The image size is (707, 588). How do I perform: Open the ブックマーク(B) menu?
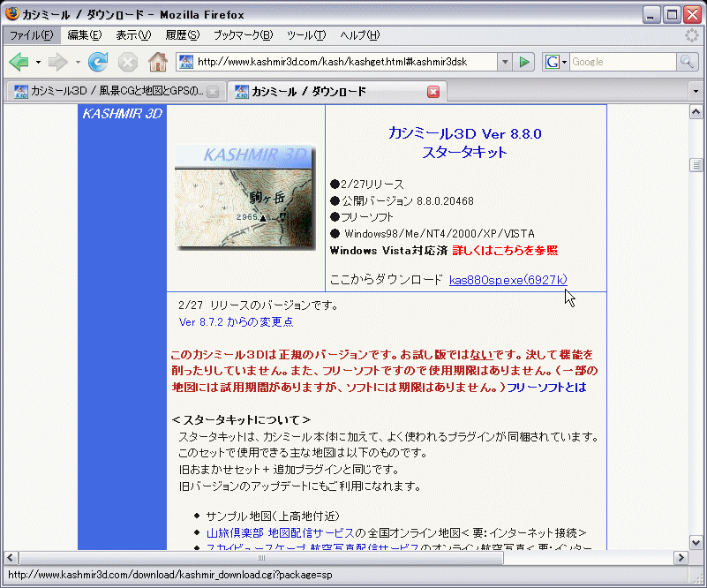click(243, 35)
